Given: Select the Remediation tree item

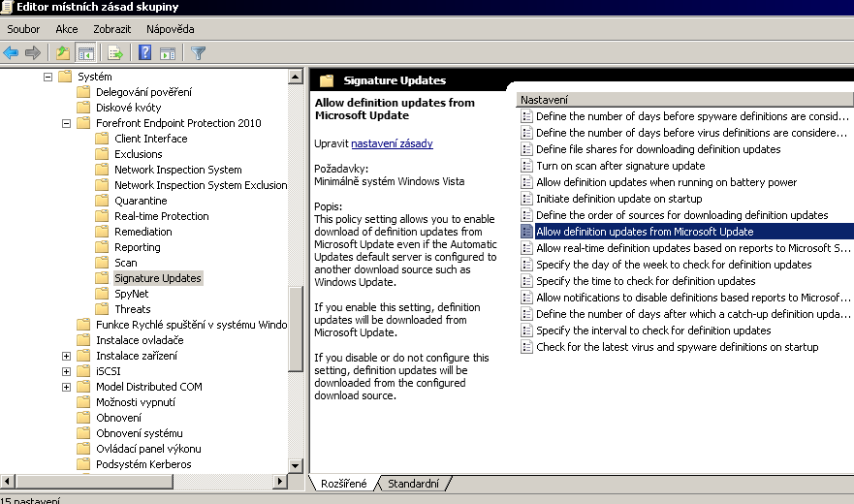Looking at the screenshot, I should point(143,232).
